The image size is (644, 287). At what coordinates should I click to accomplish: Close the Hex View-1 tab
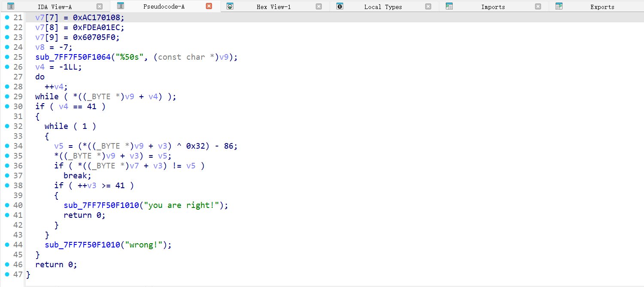(318, 6)
